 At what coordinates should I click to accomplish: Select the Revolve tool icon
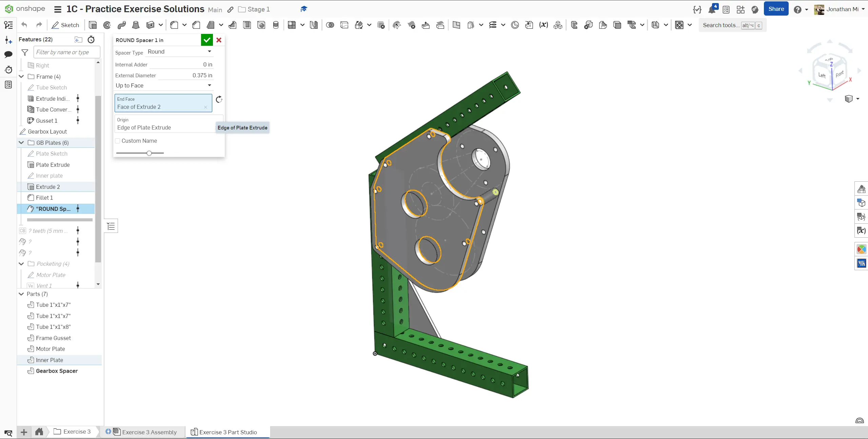[107, 25]
